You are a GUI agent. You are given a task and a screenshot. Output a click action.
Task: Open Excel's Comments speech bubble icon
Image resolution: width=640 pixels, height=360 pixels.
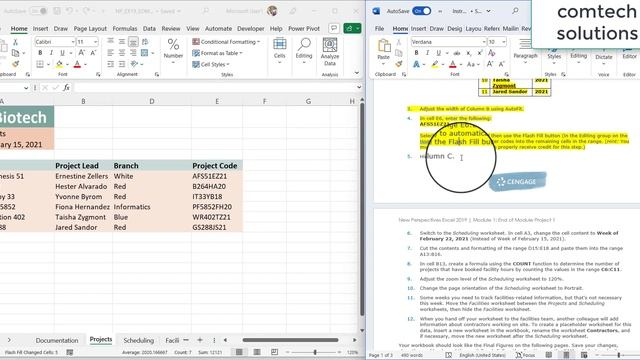coord(334,28)
